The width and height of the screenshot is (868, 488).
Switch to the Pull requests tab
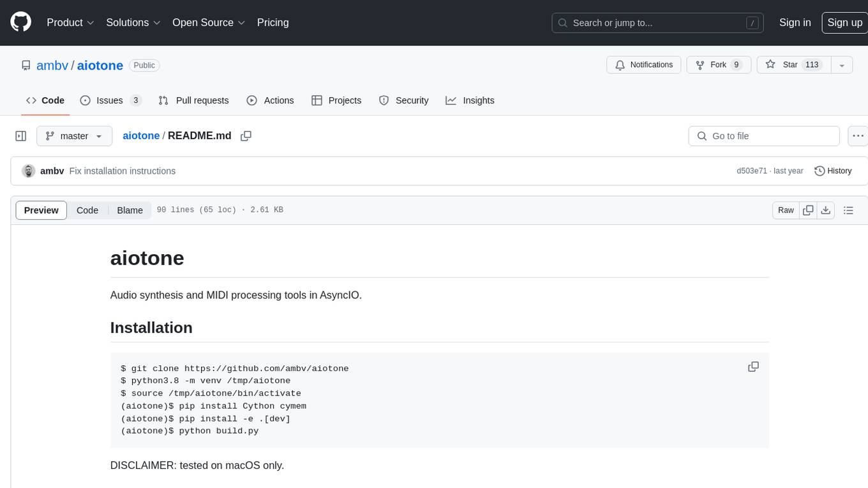[x=193, y=100]
